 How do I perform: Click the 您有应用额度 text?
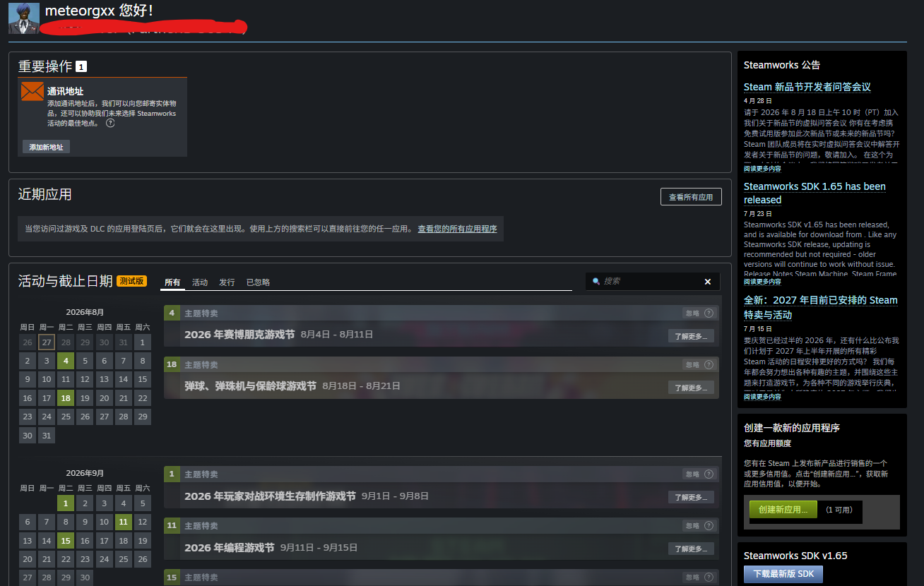click(767, 443)
